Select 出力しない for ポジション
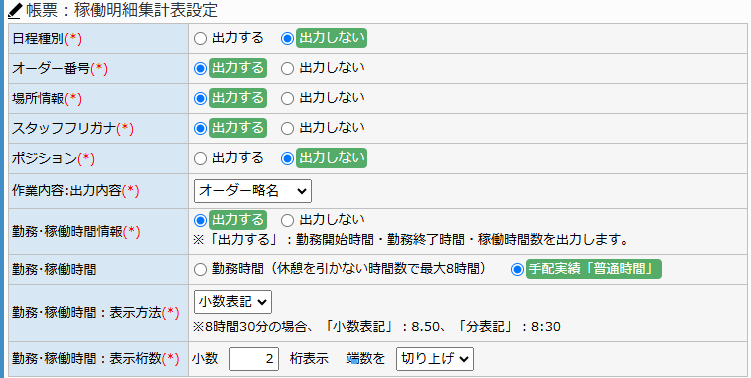 (x=287, y=159)
